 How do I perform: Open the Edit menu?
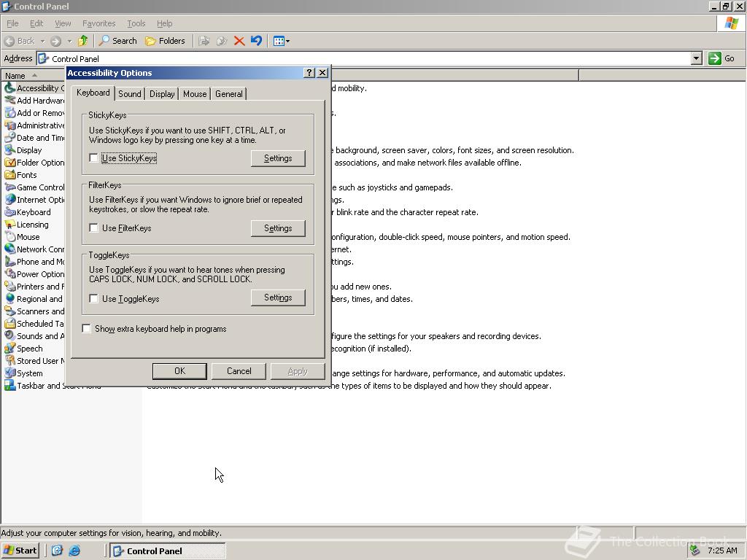36,23
